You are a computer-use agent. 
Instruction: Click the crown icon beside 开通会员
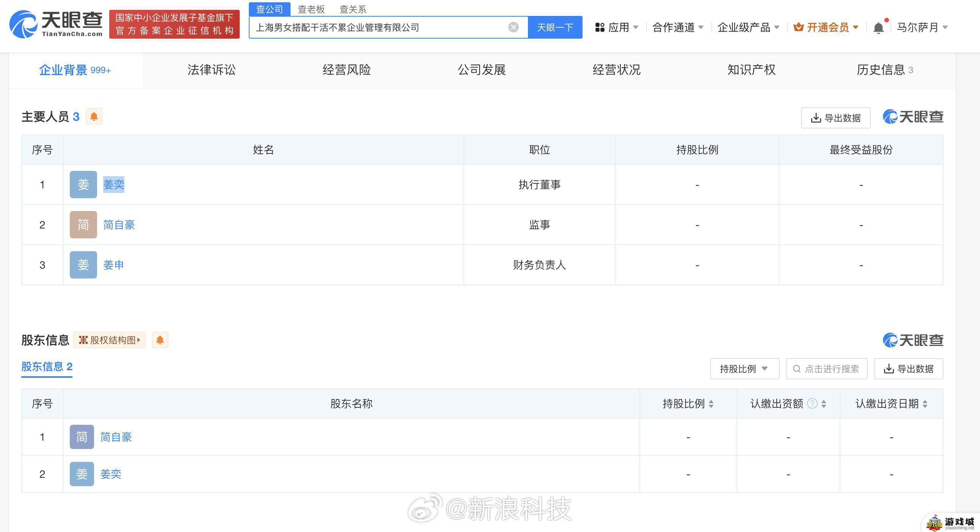click(x=799, y=27)
